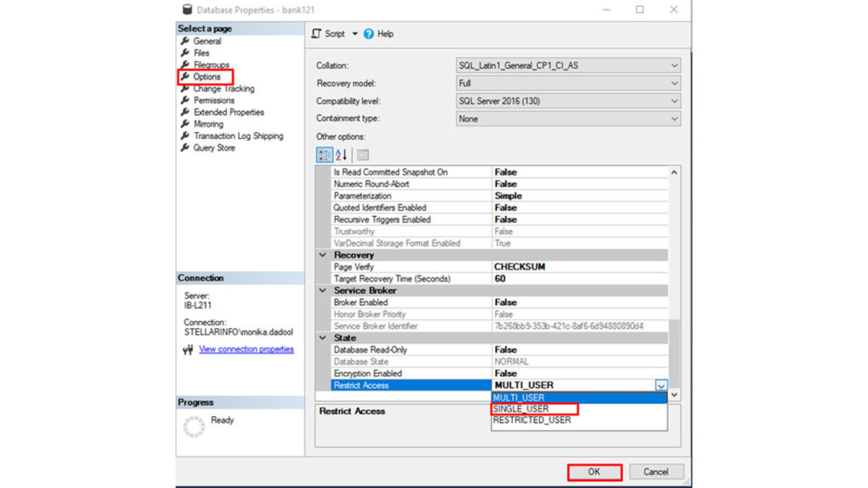
Task: Click the Script button icon
Action: (316, 34)
